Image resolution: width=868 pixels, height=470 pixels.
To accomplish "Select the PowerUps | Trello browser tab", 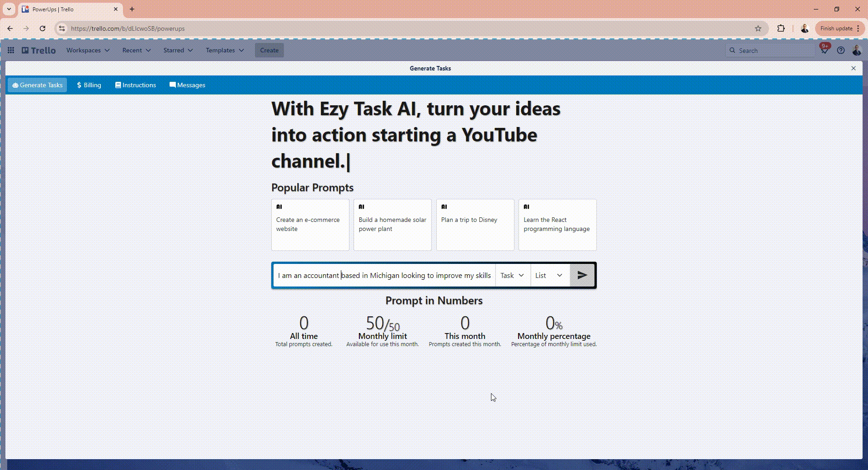I will pos(70,9).
